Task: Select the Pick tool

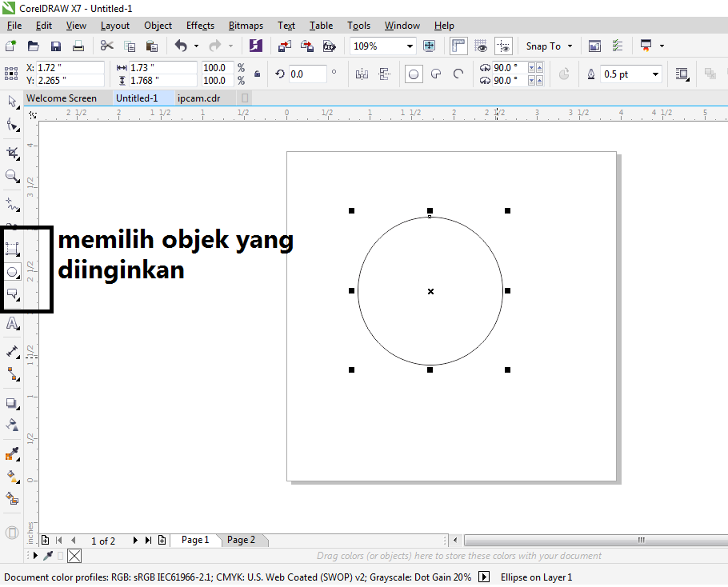Action: click(x=12, y=102)
